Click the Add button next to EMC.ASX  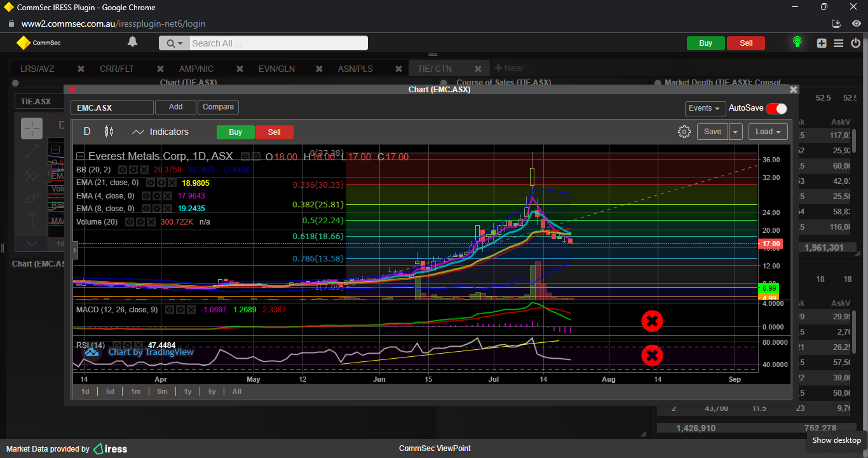click(x=175, y=107)
